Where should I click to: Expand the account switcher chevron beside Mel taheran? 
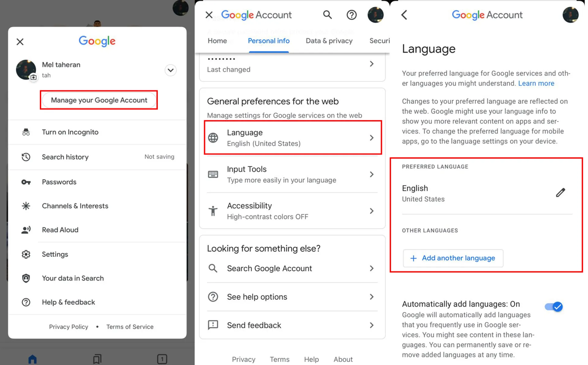[x=171, y=70]
